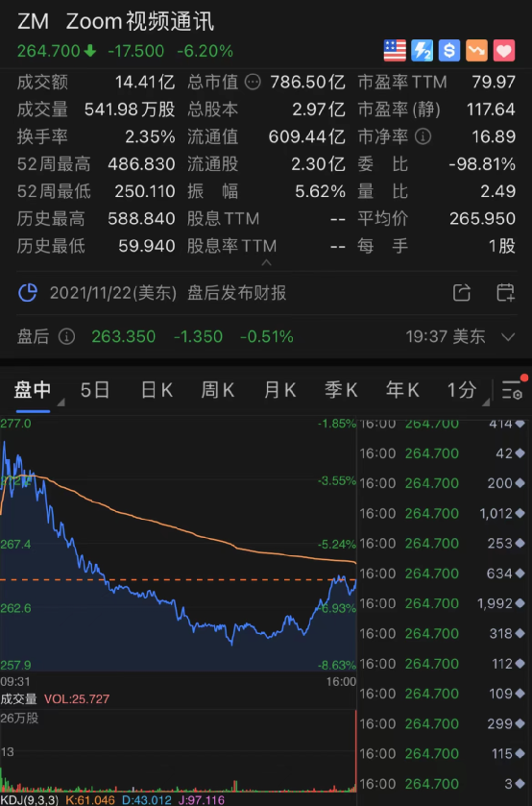
Task: Switch to the 周K chart tab
Action: [x=217, y=390]
